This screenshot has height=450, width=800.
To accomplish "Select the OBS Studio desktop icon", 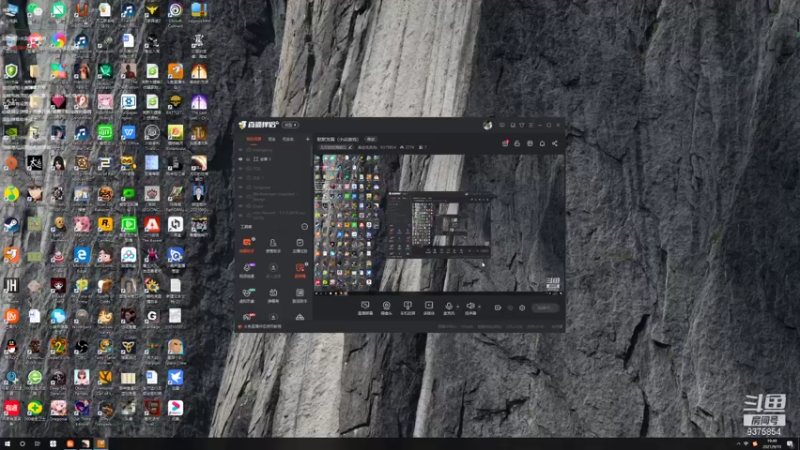I will point(82,347).
